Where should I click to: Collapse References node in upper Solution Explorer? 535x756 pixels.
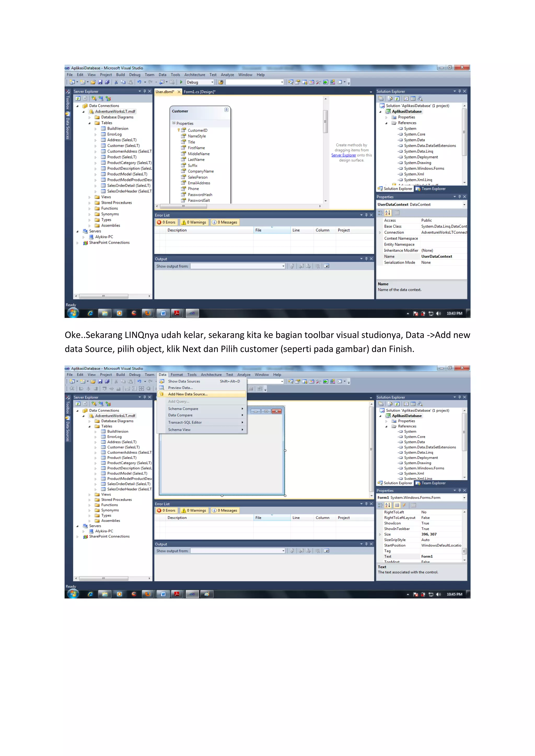[x=386, y=123]
